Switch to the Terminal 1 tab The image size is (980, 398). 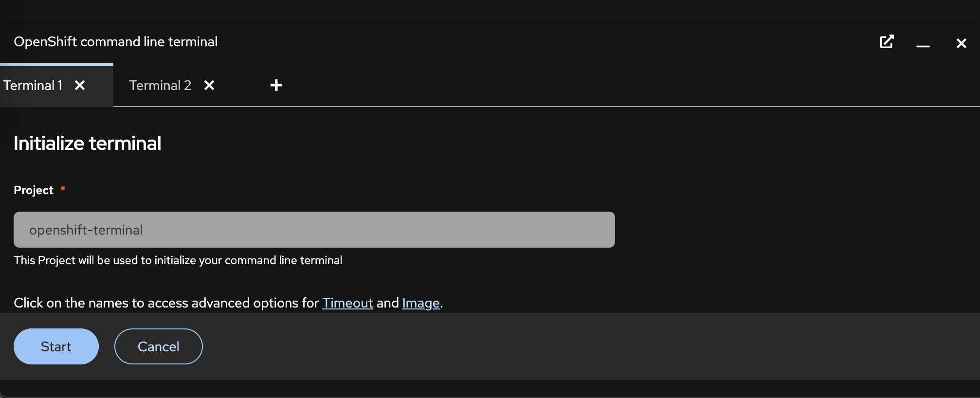tap(33, 86)
